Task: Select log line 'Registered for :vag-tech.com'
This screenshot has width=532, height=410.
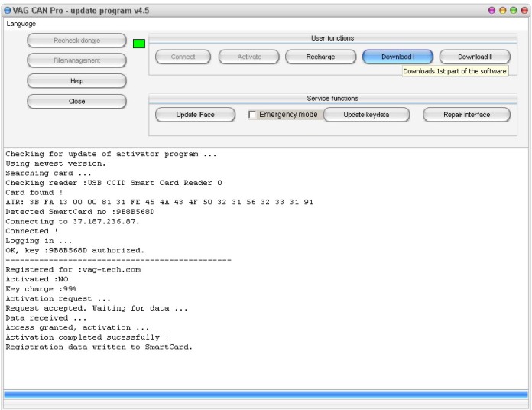Action: [x=73, y=270]
